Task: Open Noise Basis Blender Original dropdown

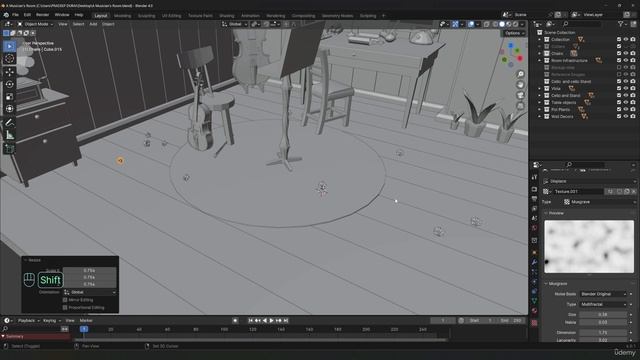Action: pos(603,294)
